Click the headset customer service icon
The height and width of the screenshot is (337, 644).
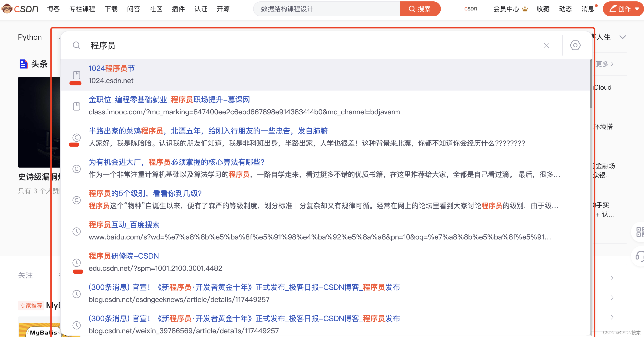click(640, 256)
